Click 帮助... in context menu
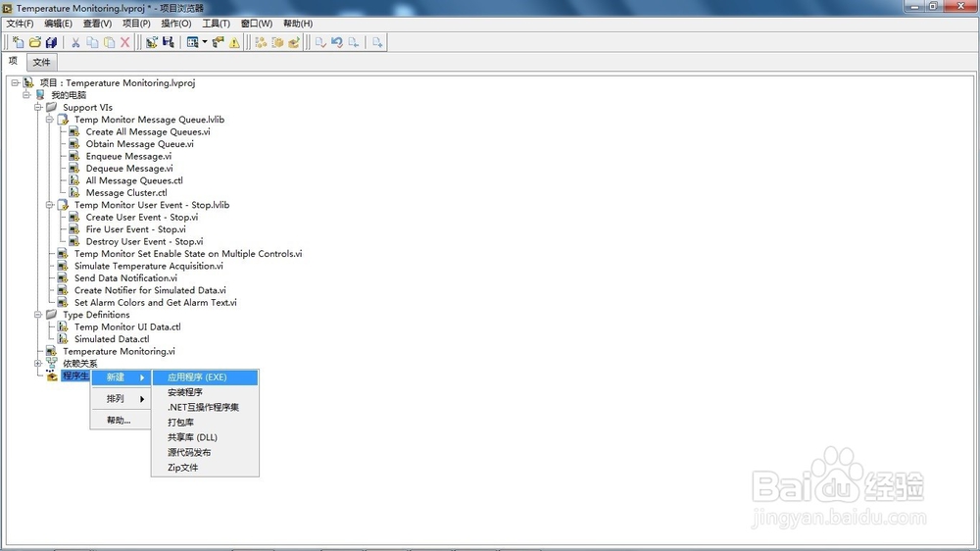Screen dimensions: 980x551 click(121, 421)
